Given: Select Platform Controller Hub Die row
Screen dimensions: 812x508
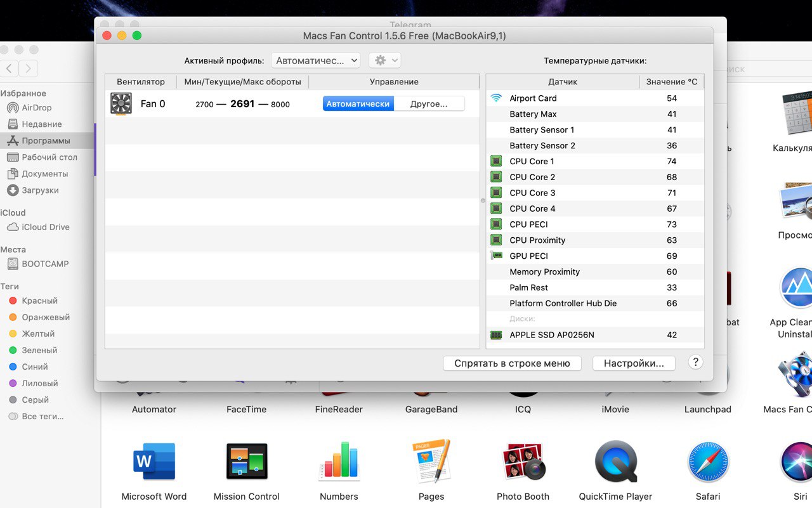Looking at the screenshot, I should (x=595, y=303).
